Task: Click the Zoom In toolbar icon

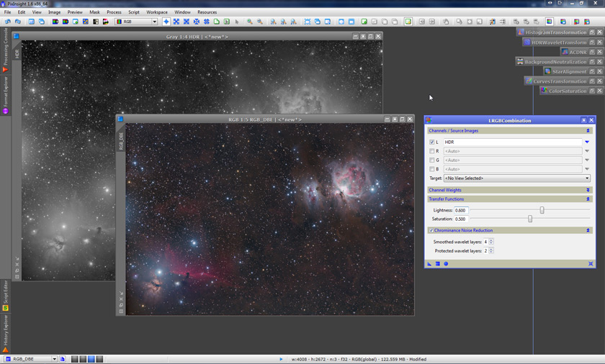Action: pyautogui.click(x=250, y=22)
